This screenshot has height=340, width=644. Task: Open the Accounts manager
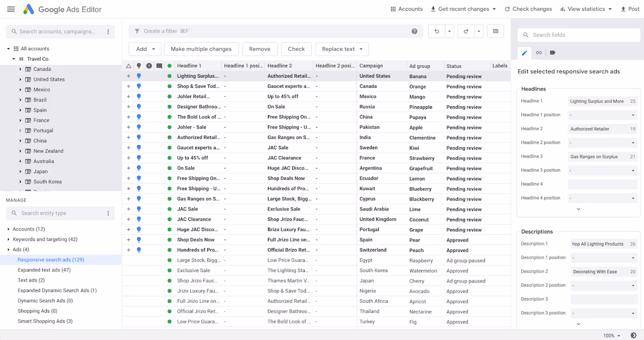[407, 9]
